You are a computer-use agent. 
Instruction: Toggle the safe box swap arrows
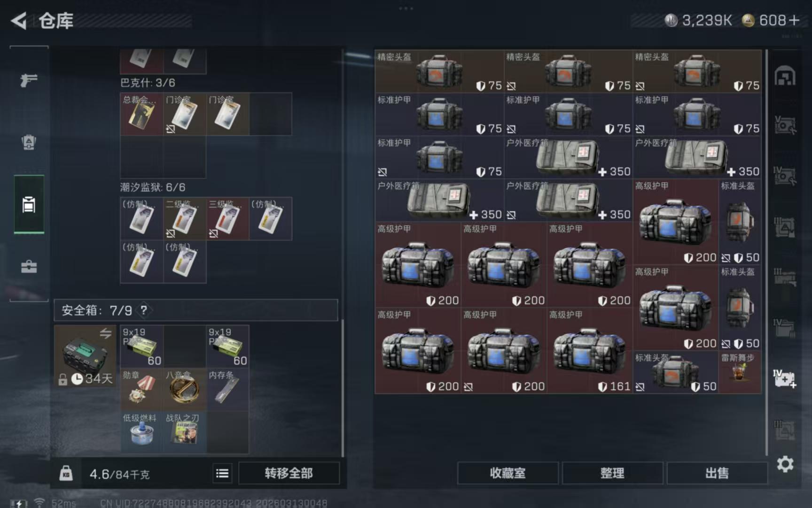(x=106, y=333)
